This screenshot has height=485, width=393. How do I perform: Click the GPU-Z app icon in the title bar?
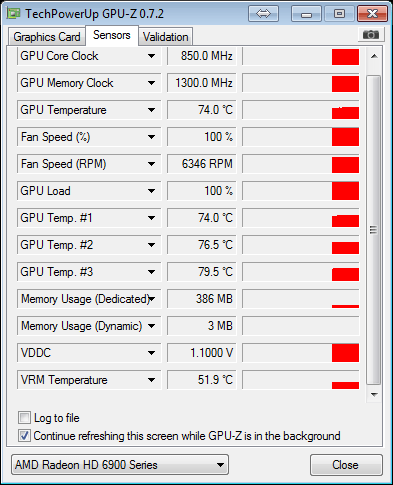point(13,14)
